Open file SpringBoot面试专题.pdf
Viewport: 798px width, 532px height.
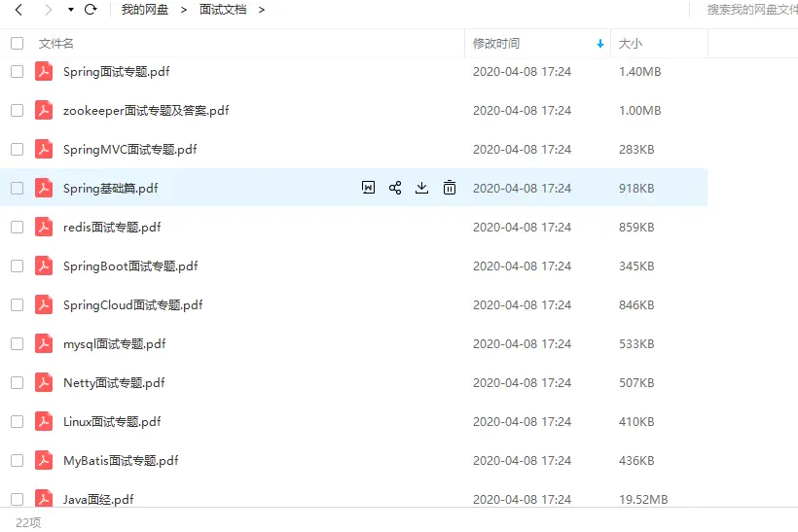(x=130, y=266)
